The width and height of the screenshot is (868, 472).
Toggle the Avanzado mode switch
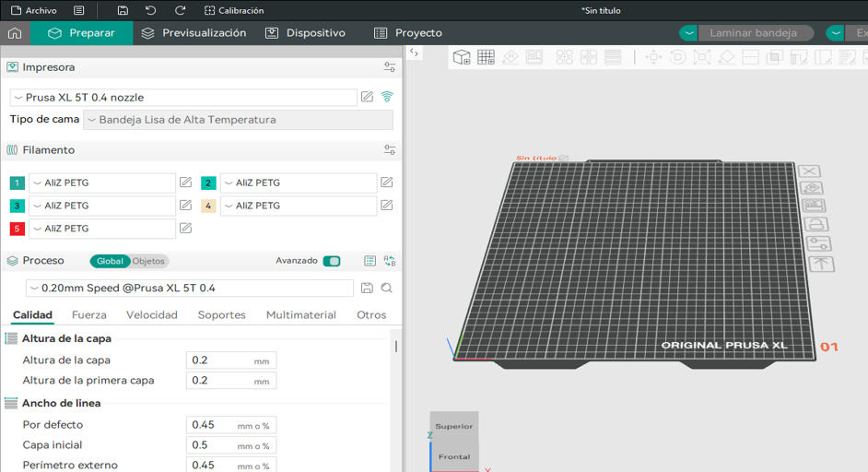332,261
